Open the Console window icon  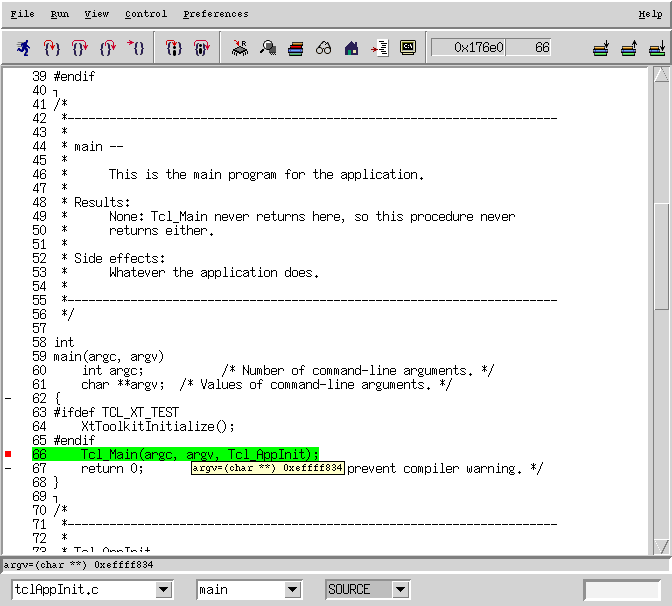(x=408, y=48)
